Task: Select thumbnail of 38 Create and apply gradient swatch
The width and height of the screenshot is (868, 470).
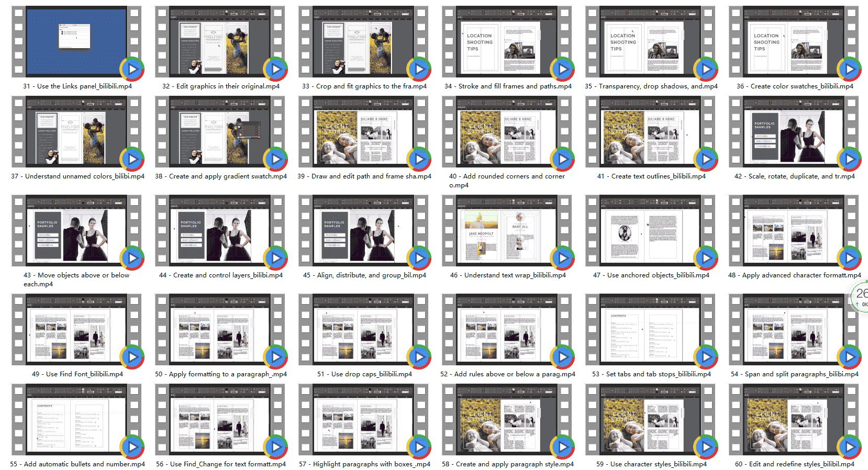Action: click(220, 132)
